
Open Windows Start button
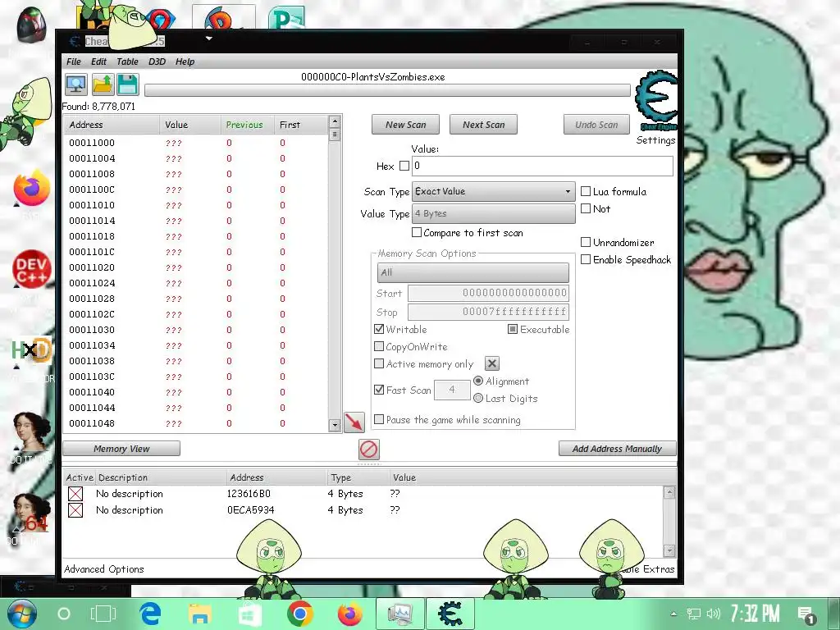[21, 614]
